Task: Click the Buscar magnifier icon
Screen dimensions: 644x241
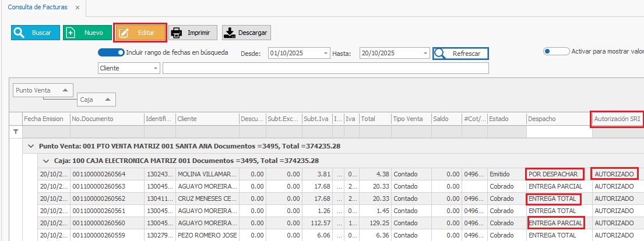Action: pos(19,33)
